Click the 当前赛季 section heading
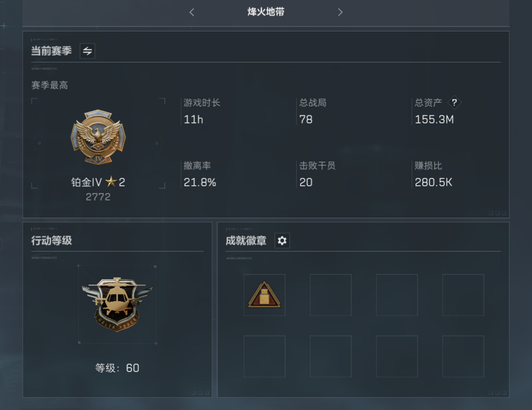Image resolution: width=532 pixels, height=410 pixels. click(52, 51)
